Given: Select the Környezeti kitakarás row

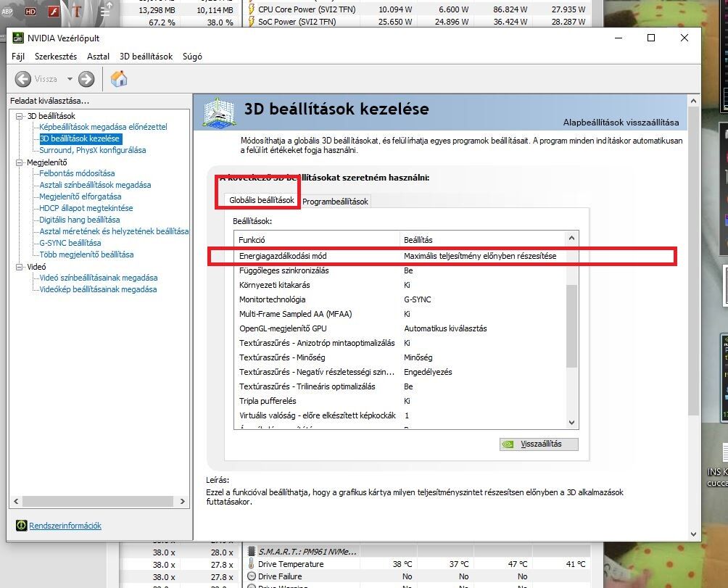Looking at the screenshot, I should (400, 285).
